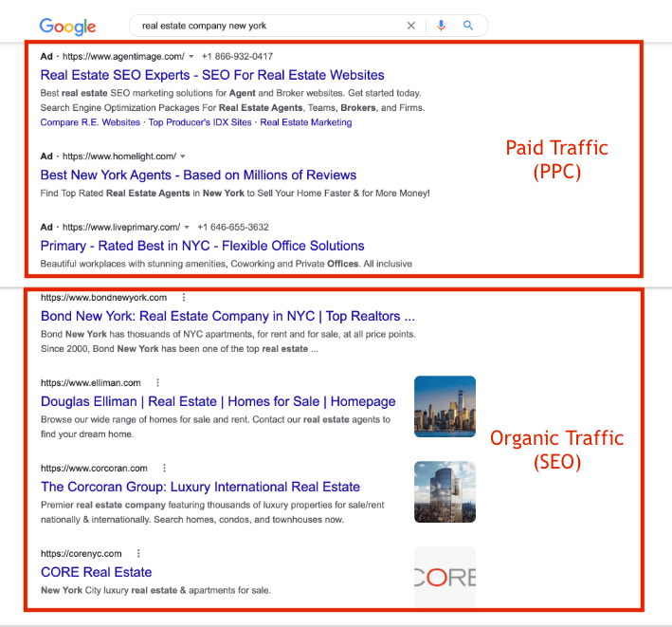
Task: Click the https://www.corcoran.com URL text
Action: pyautogui.click(x=94, y=468)
